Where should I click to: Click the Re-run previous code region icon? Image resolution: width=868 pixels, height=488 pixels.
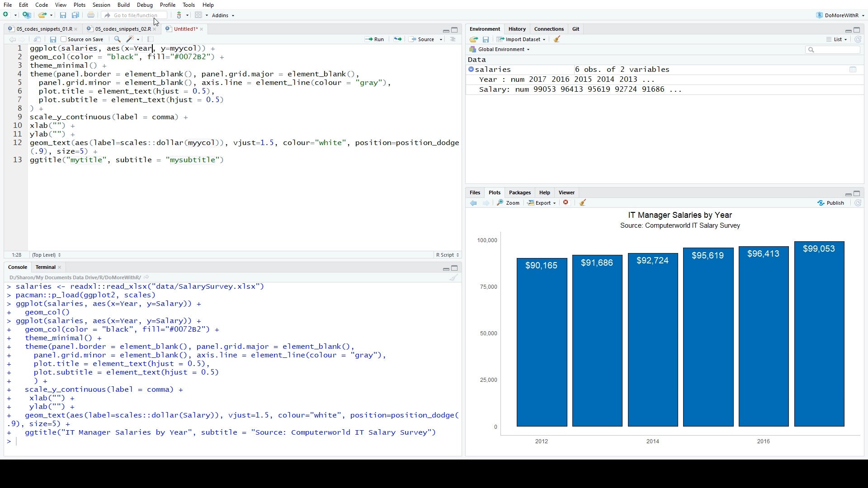click(397, 39)
